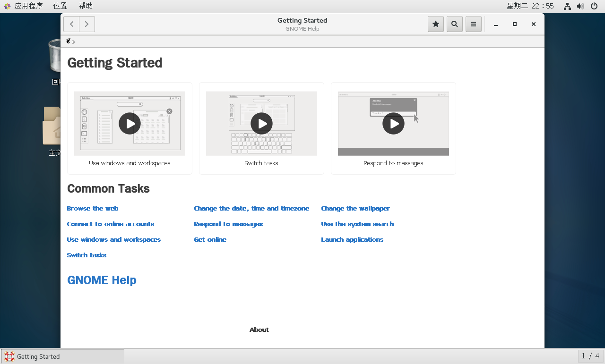
Task: Open the Switch tasks link in Common Tasks
Action: [86, 255]
